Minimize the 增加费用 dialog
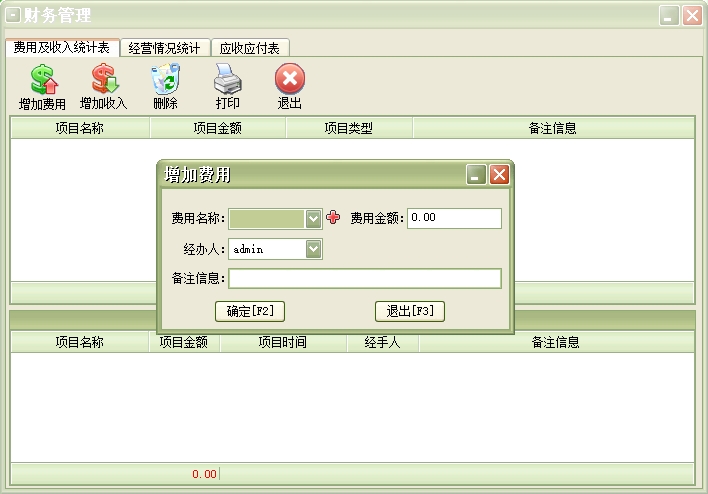This screenshot has width=708, height=494. click(x=476, y=175)
